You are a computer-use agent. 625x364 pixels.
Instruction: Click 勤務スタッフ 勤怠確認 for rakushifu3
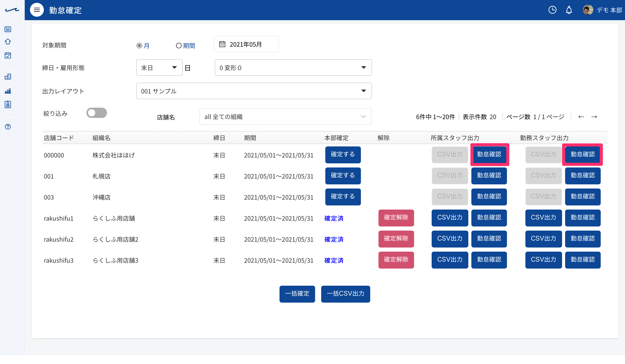tap(583, 260)
